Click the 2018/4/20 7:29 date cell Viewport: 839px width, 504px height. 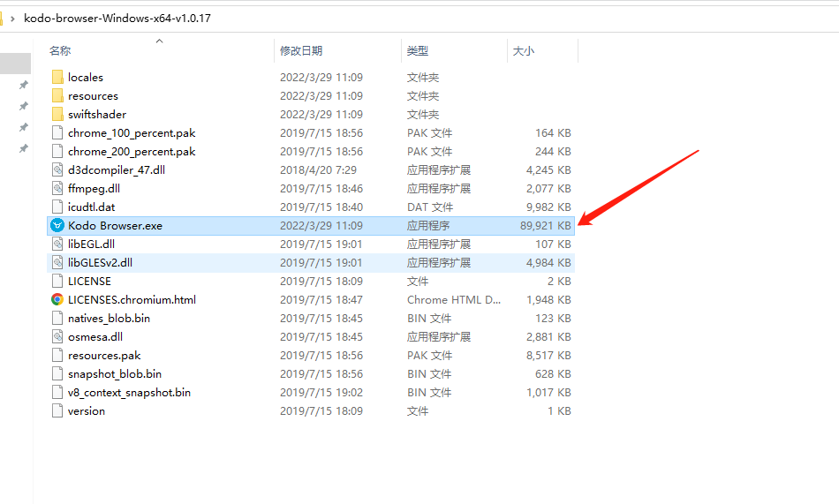(x=318, y=169)
